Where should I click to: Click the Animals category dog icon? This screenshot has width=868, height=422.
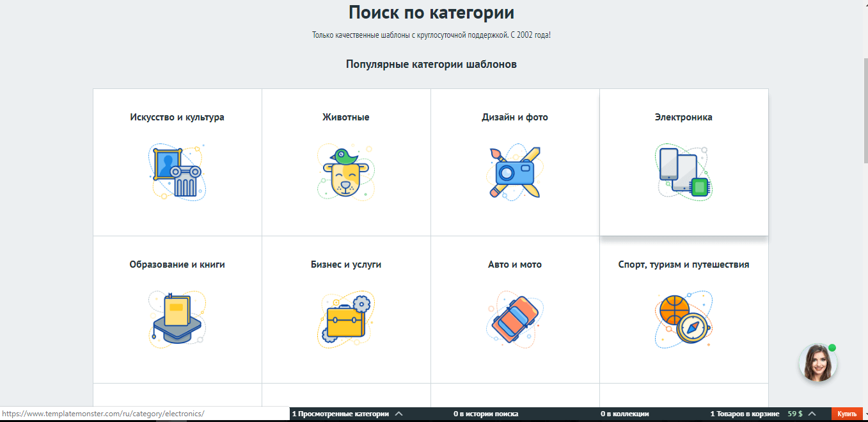345,172
